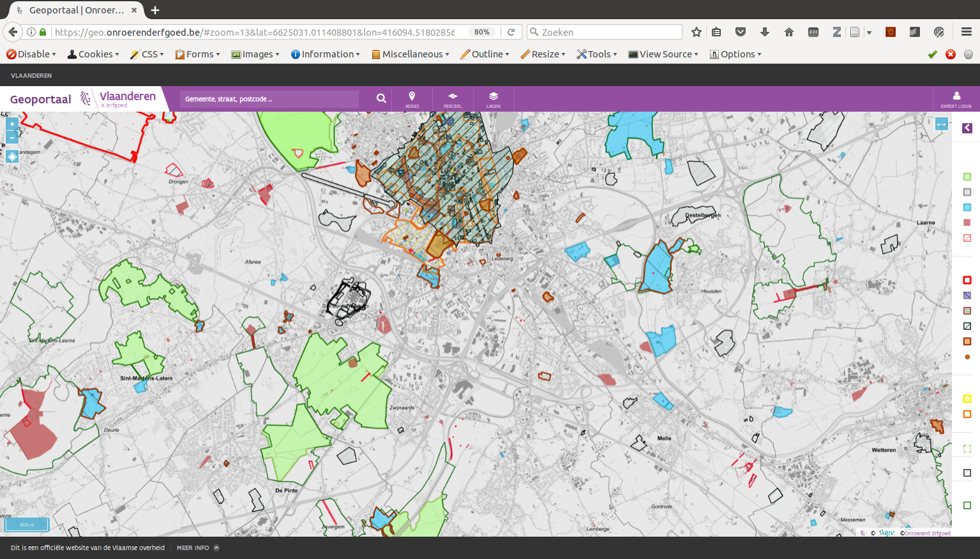Viewport: 980px width, 559px height.
Task: Open the Images dropdown
Action: tap(255, 54)
